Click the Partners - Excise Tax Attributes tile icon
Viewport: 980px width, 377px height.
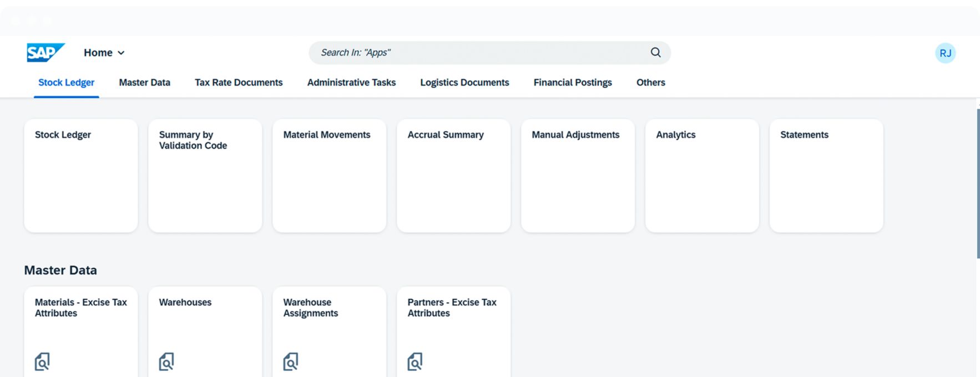pyautogui.click(x=415, y=361)
